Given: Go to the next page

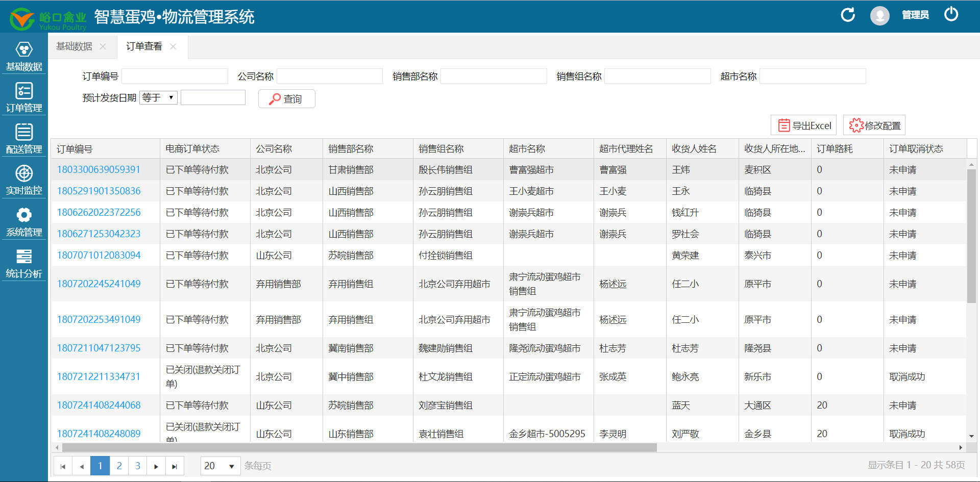Looking at the screenshot, I should [156, 466].
